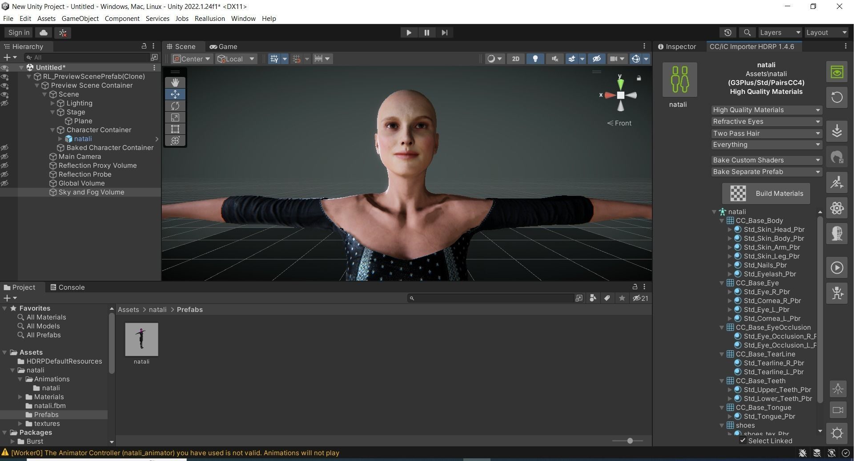Open Undo History icon

point(727,32)
